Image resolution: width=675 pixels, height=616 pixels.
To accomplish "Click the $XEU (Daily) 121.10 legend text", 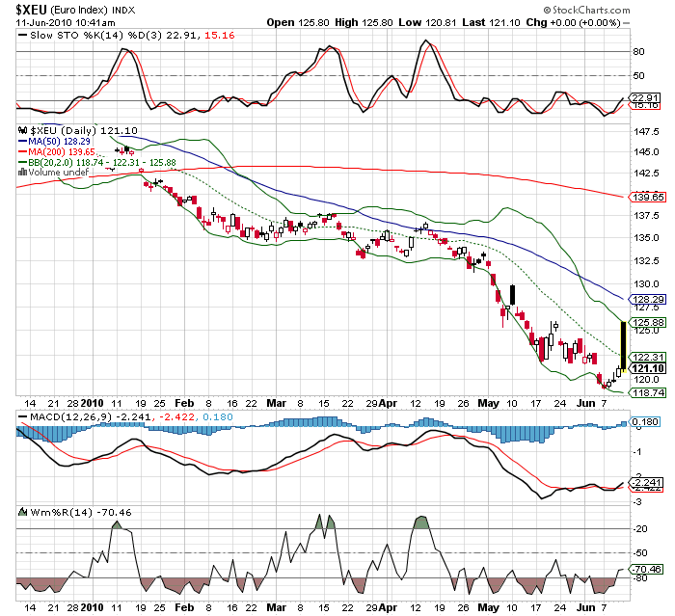I will pos(84,130).
